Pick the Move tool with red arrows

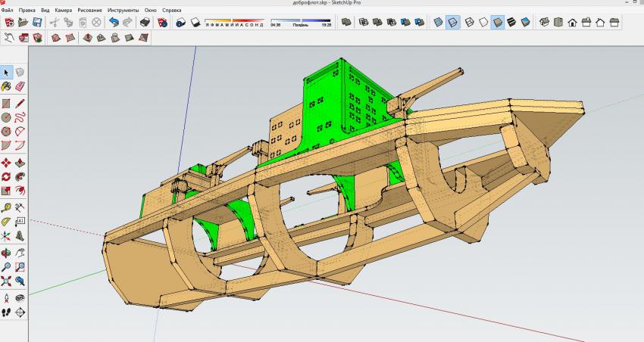point(6,163)
